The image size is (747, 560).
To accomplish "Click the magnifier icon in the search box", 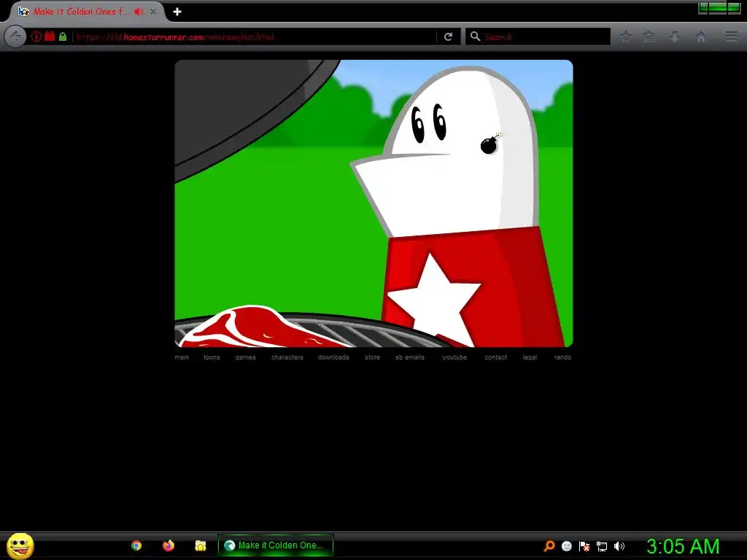I will tap(475, 36).
